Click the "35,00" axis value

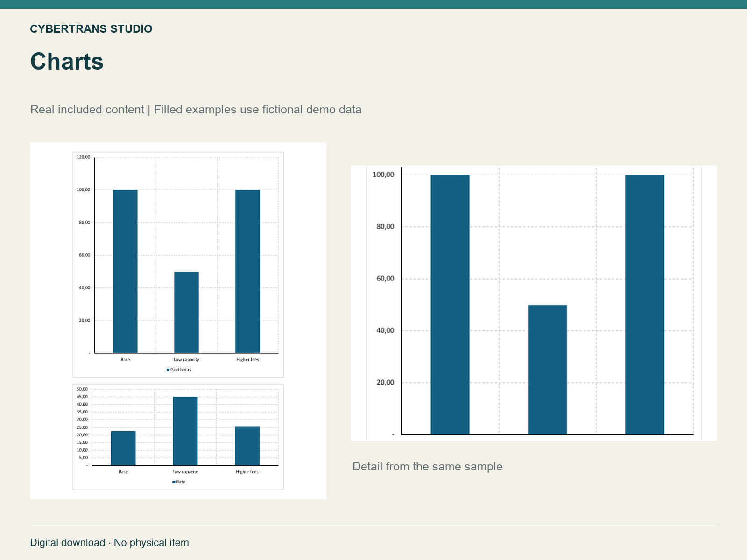(82, 412)
